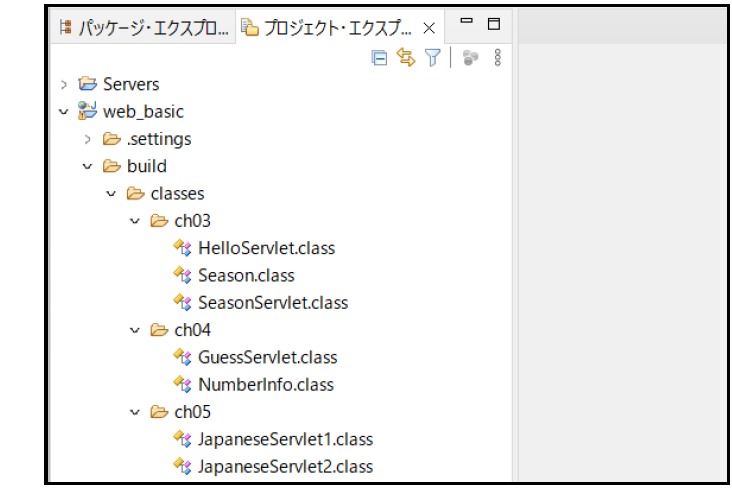Click the GuessServlet.class file icon
Screen dimensions: 732x490
point(182,357)
